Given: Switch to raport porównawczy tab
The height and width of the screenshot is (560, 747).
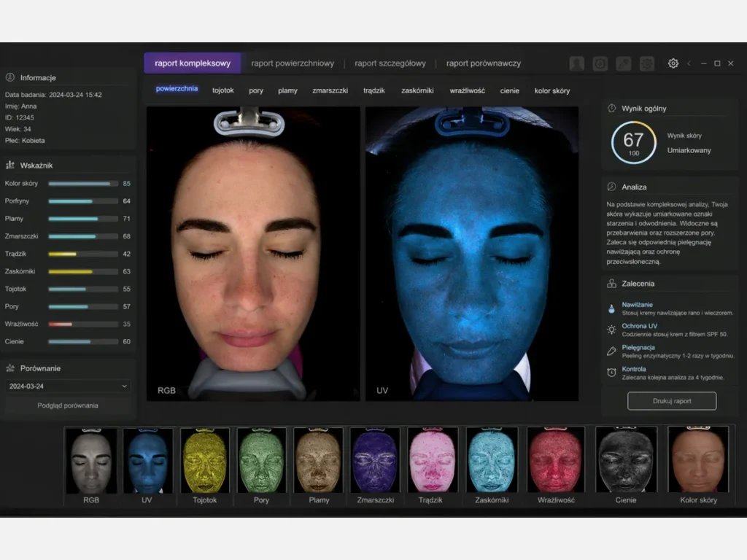Looking at the screenshot, I should 484,63.
